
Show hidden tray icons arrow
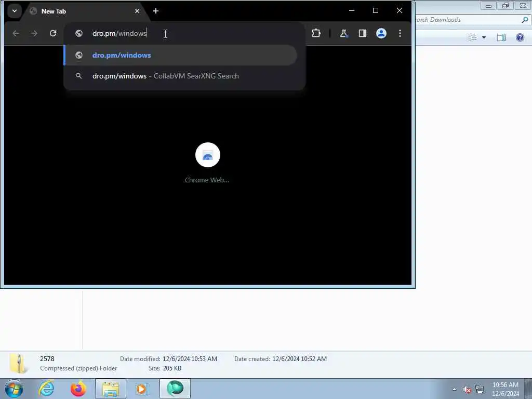coord(454,389)
